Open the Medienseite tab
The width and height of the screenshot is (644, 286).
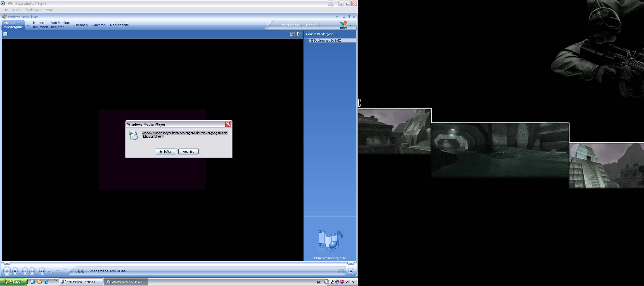pos(119,25)
